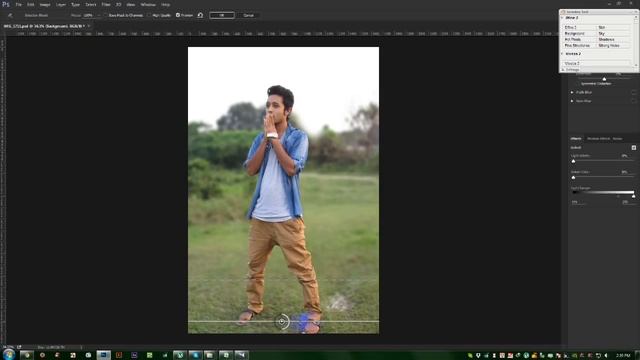
Task: Click the 2:30 PM taskbar clock
Action: pyautogui.click(x=623, y=356)
